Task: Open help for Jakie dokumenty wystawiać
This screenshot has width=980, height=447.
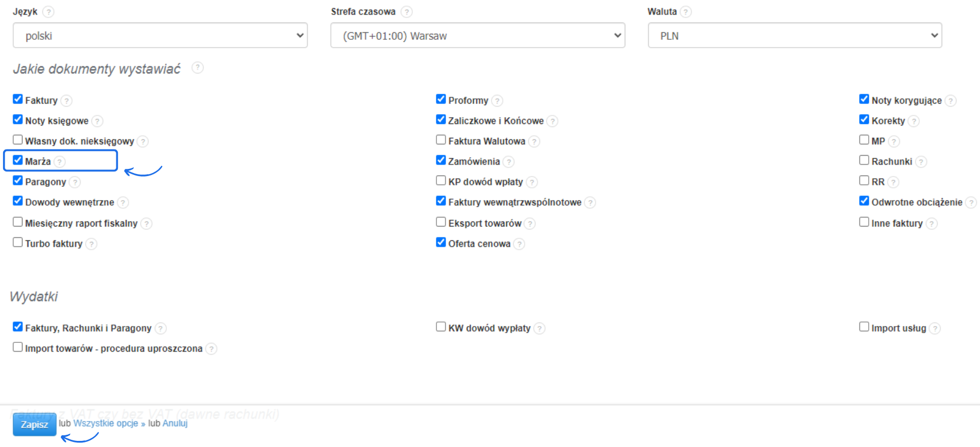Action: pos(198,68)
